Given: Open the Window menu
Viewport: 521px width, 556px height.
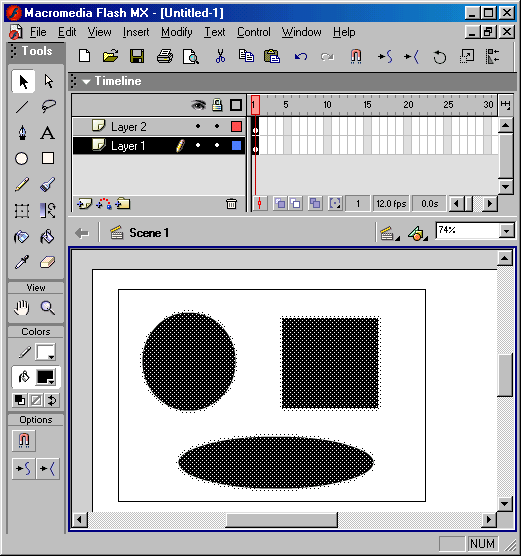Looking at the screenshot, I should pyautogui.click(x=301, y=32).
